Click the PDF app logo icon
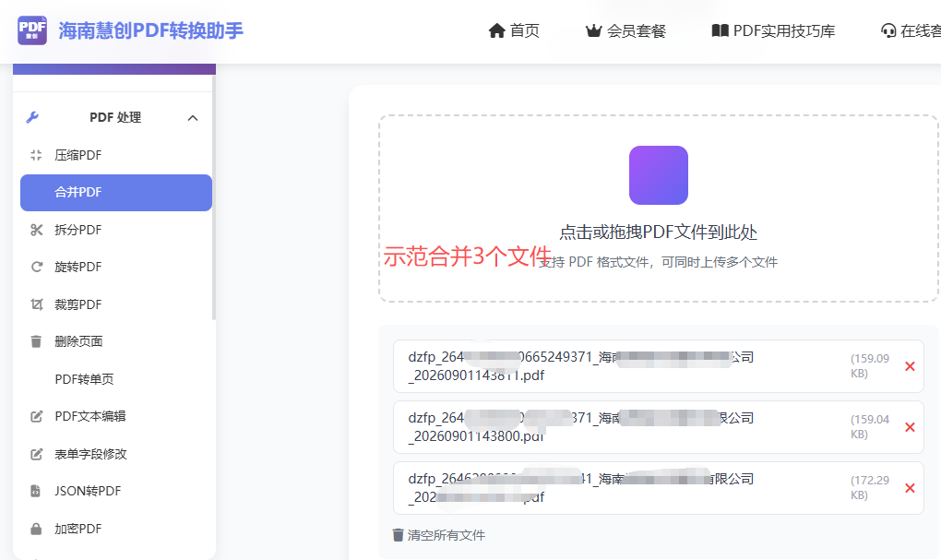This screenshot has height=560, width=941. click(x=32, y=30)
